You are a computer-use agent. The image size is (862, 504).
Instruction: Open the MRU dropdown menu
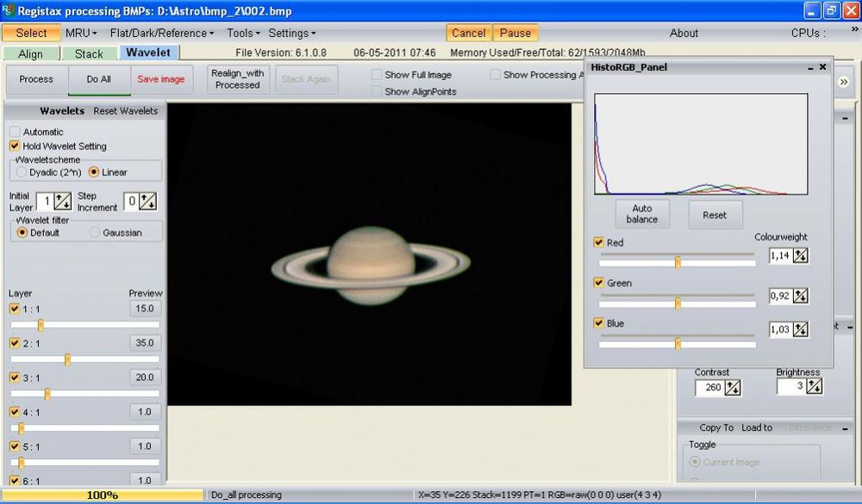coord(81,33)
